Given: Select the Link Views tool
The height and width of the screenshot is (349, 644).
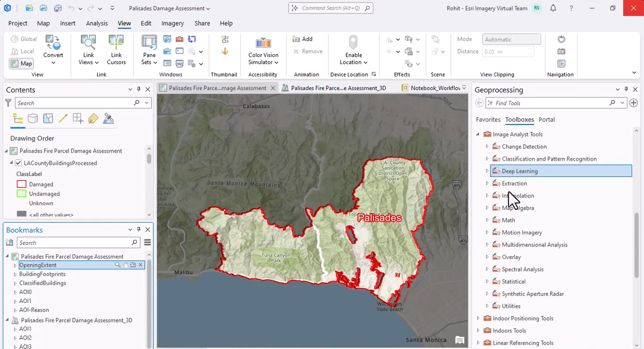Looking at the screenshot, I should pyautogui.click(x=88, y=49).
